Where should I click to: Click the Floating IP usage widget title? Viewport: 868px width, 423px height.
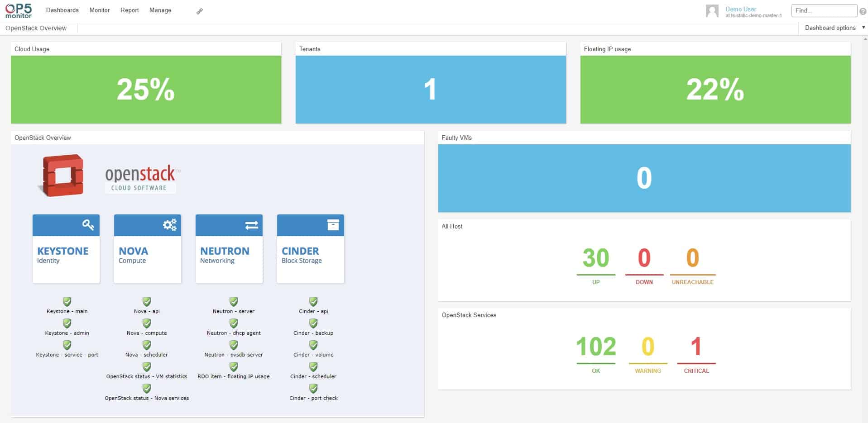607,49
